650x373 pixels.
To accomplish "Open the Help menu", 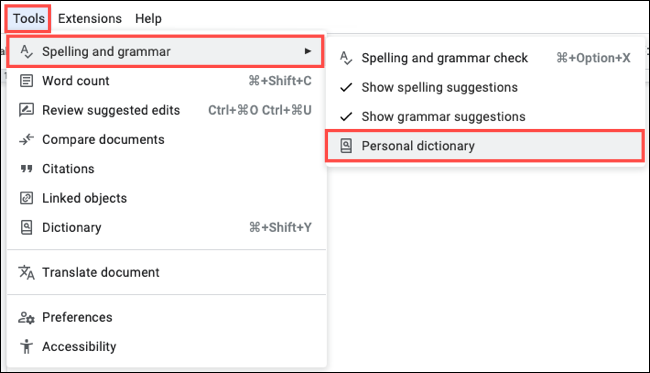I will (148, 19).
